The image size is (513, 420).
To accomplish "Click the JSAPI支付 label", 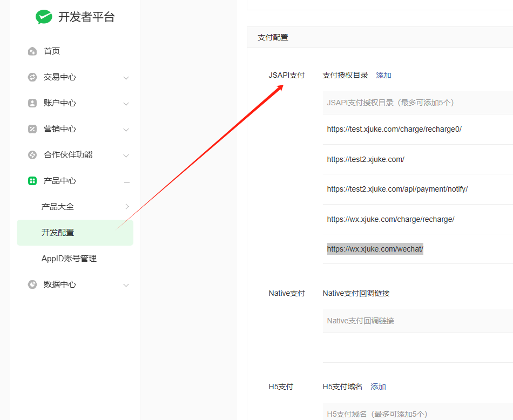I will pyautogui.click(x=287, y=75).
